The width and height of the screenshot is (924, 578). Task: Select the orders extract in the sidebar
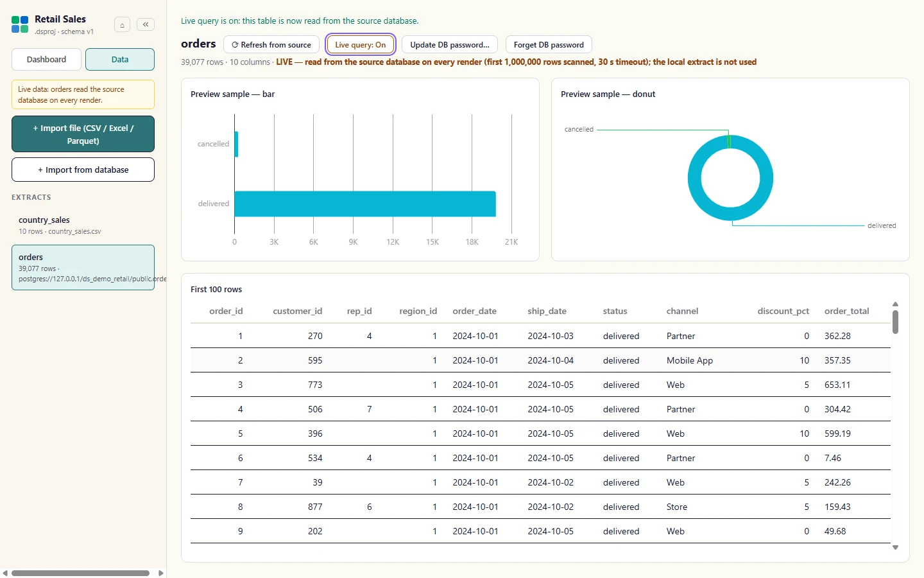(x=83, y=267)
